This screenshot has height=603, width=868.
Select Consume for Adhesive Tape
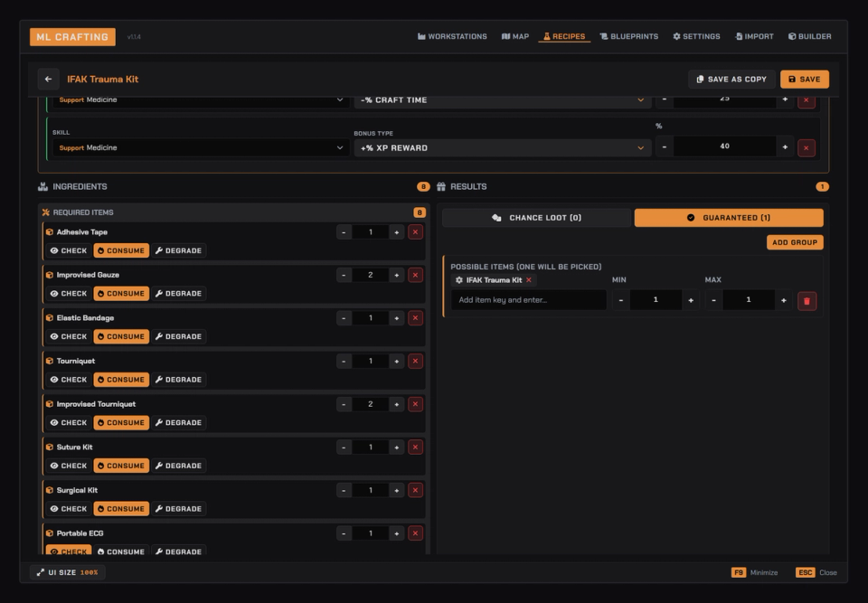[x=121, y=250]
